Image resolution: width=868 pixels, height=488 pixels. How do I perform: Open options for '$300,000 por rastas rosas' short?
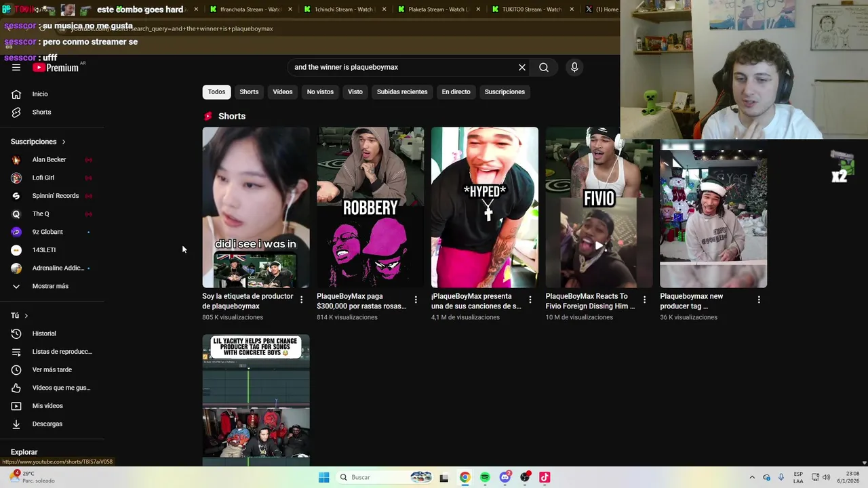tap(416, 300)
